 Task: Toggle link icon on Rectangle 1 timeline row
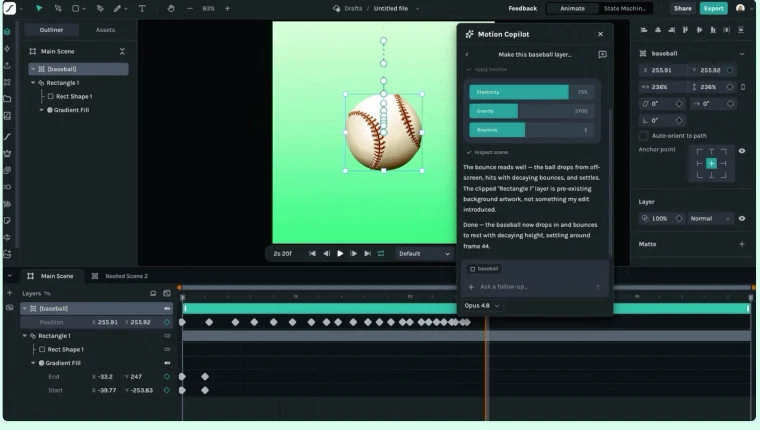(x=167, y=336)
